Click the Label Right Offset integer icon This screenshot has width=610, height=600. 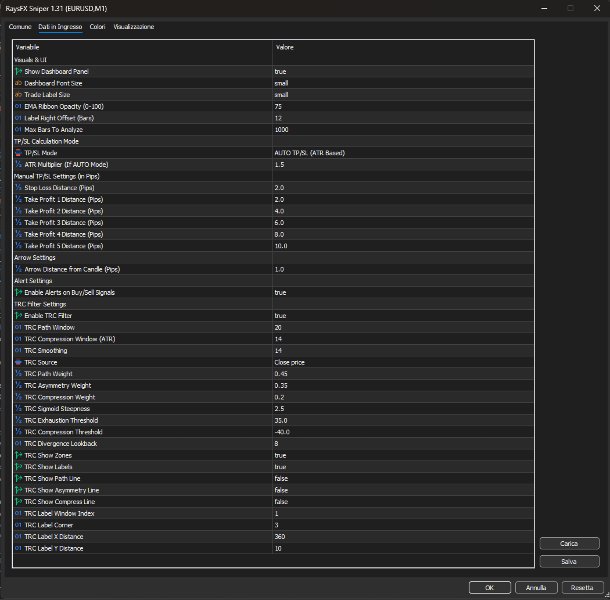pyautogui.click(x=18, y=118)
